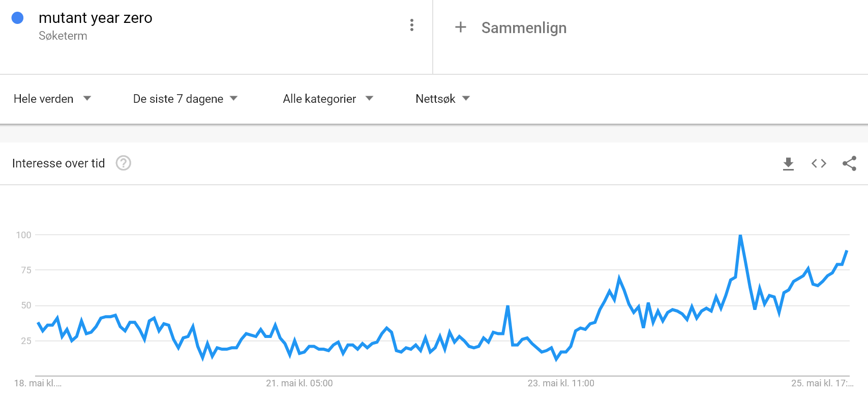Download the Interesse over tid chart data
868x396 pixels.
coord(788,163)
